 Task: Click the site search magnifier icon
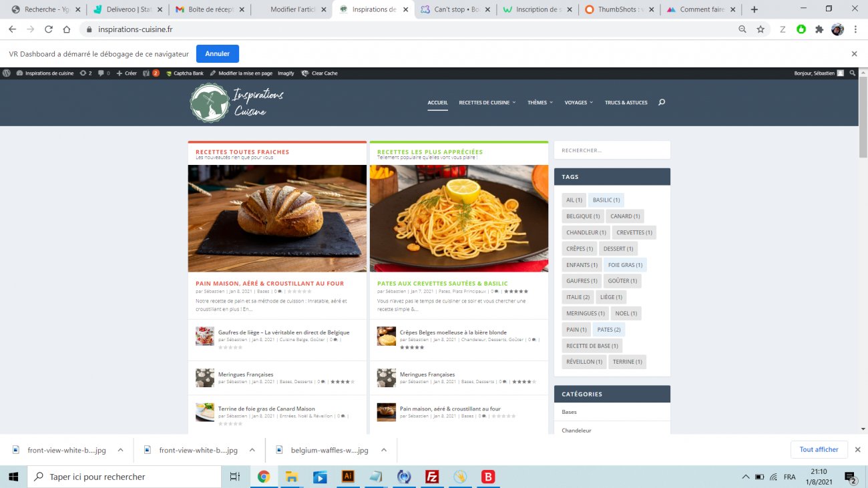point(662,102)
